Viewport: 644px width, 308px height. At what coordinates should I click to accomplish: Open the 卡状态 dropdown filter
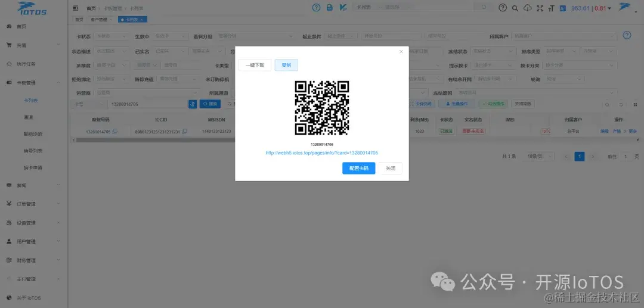point(112,36)
